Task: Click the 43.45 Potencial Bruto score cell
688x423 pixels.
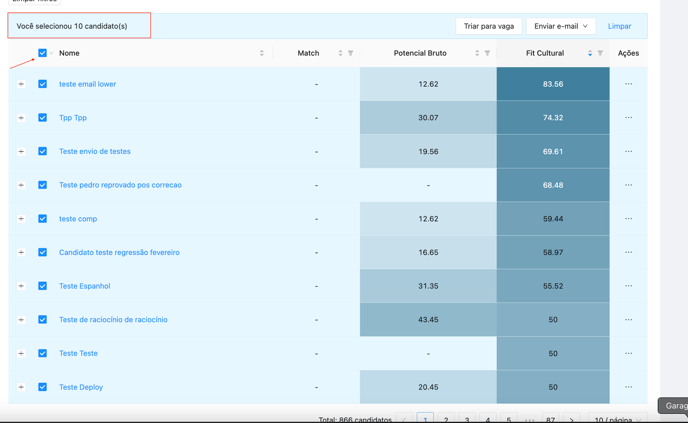Action: pyautogui.click(x=428, y=320)
